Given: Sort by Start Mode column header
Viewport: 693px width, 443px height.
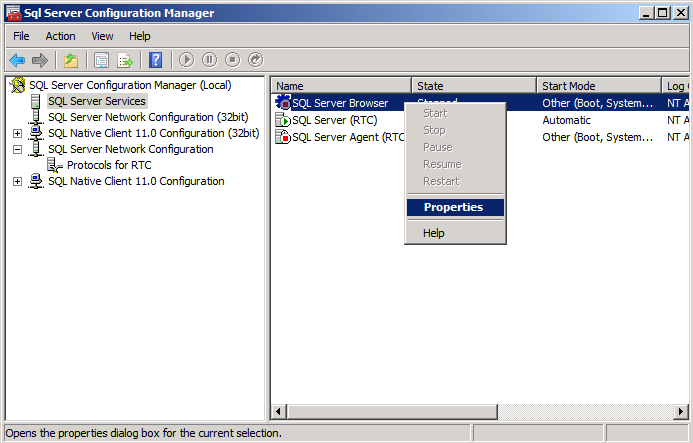Looking at the screenshot, I should [x=599, y=86].
